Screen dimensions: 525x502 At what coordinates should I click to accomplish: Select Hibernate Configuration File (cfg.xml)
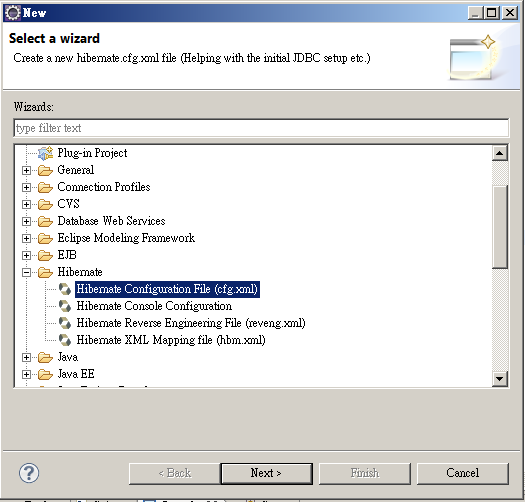point(167,289)
